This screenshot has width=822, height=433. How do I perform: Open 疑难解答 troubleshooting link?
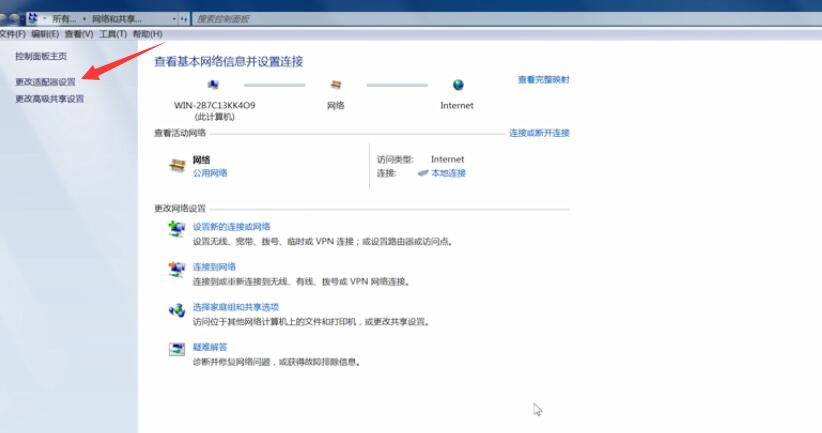click(210, 347)
